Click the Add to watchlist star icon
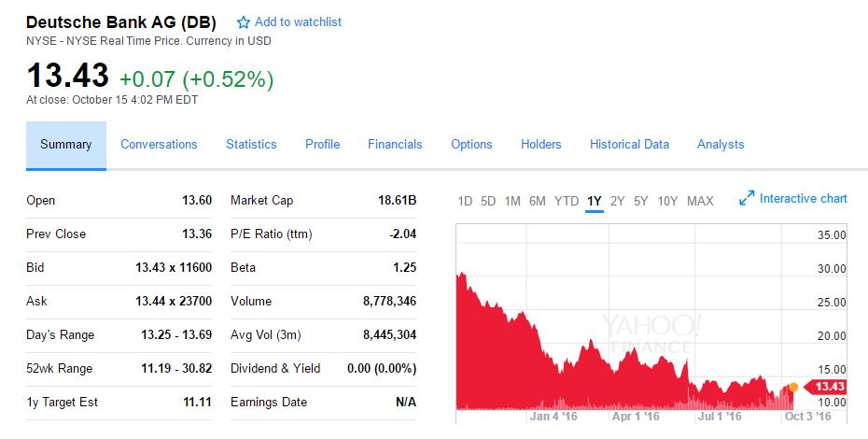868x439 pixels. click(x=244, y=21)
